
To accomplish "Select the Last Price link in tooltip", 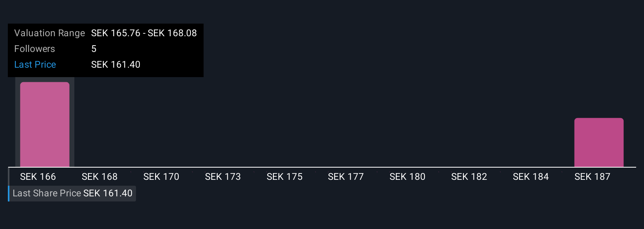I will 35,65.
